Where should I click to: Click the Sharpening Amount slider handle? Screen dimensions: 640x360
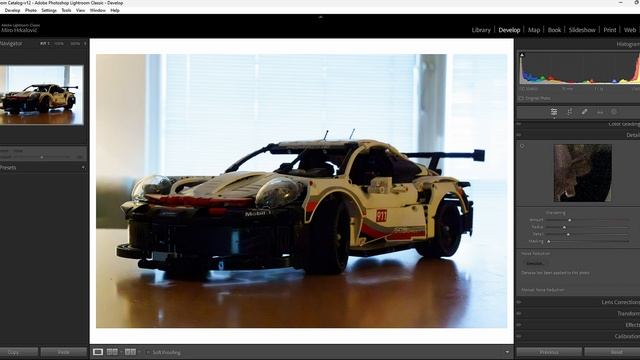pos(570,220)
